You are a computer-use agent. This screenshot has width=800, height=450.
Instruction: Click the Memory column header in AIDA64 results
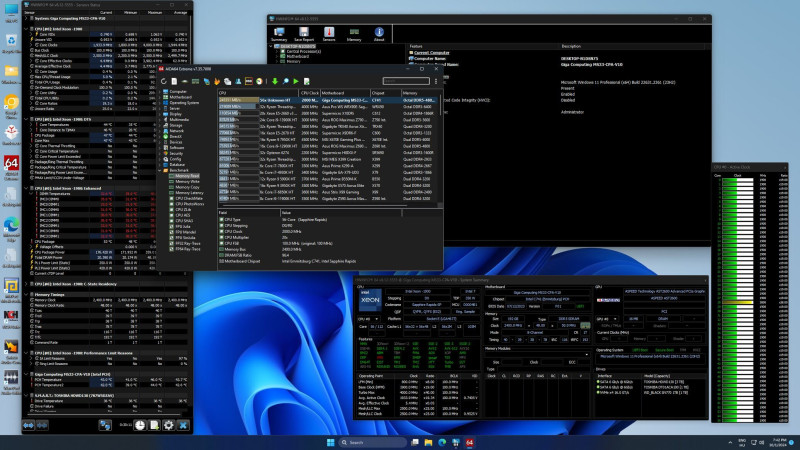[419, 93]
